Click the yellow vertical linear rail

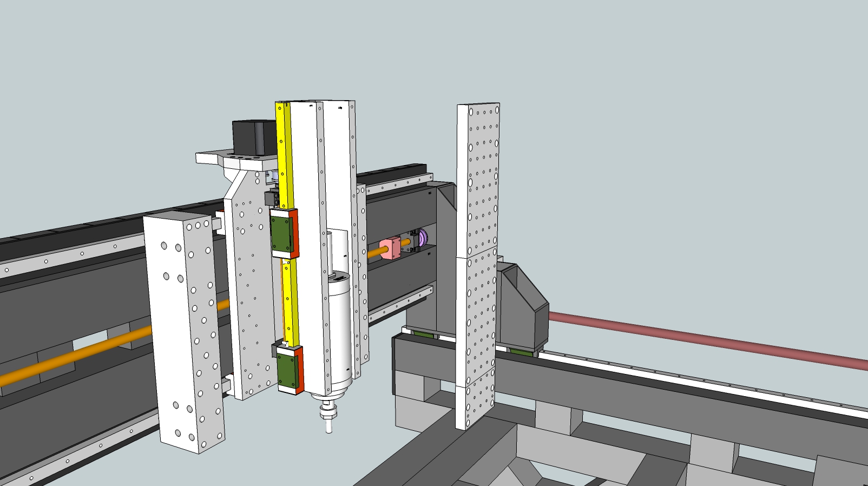(x=283, y=162)
